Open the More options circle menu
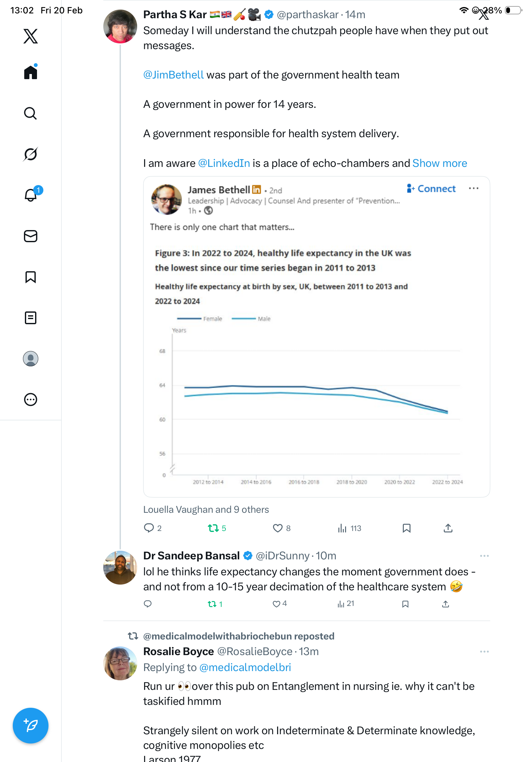 pos(31,400)
